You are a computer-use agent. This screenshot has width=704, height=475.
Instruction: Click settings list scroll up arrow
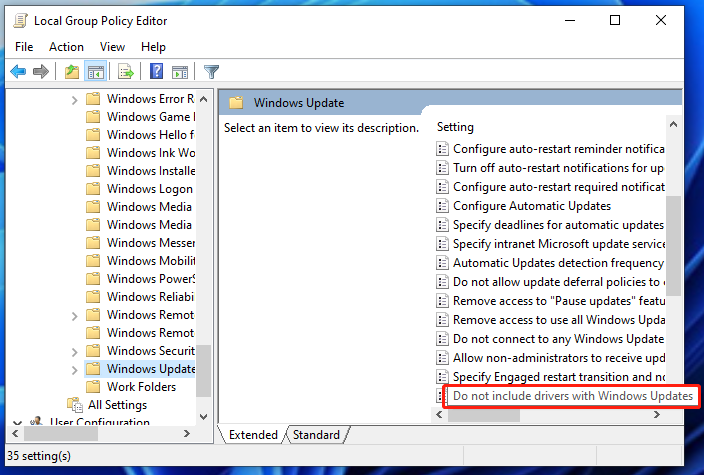(x=673, y=124)
